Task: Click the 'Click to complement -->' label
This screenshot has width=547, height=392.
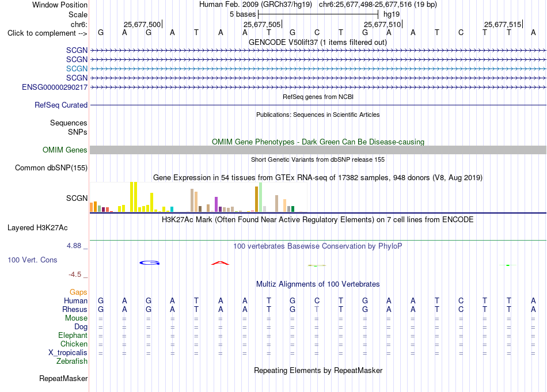Action: tap(47, 33)
